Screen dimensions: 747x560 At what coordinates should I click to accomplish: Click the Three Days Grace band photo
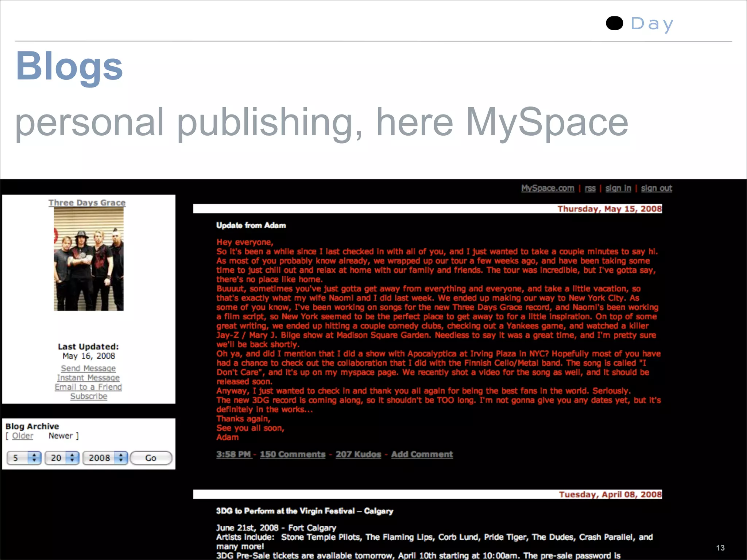[89, 259]
